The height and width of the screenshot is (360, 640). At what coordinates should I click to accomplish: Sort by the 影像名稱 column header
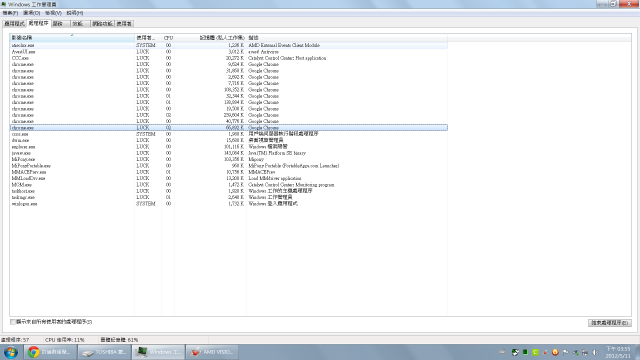pyautogui.click(x=72, y=38)
